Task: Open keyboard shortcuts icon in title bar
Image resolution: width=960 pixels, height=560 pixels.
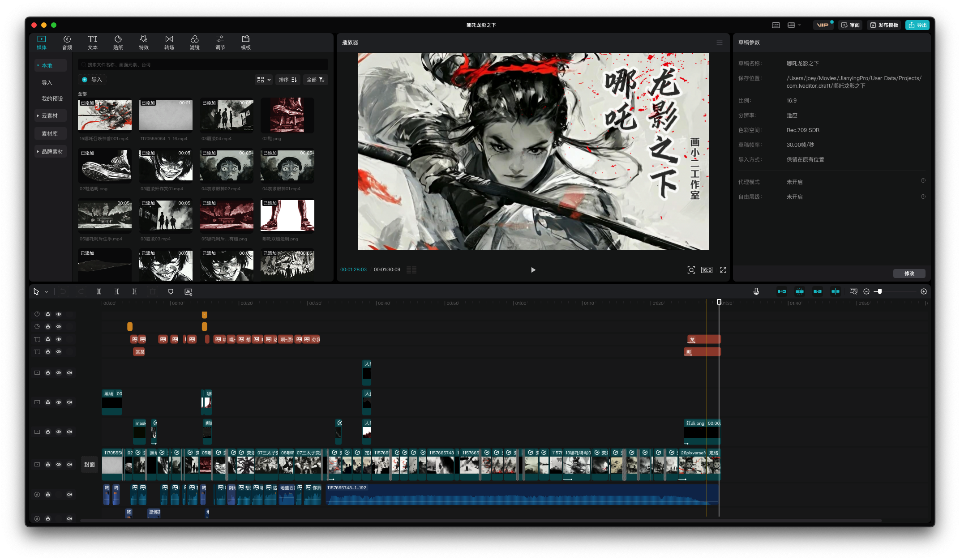Action: tap(776, 25)
